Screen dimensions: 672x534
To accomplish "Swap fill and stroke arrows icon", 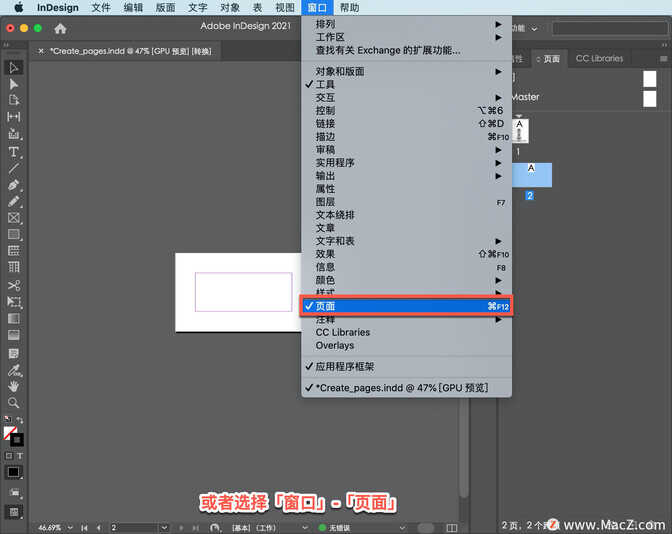I will coord(20,420).
